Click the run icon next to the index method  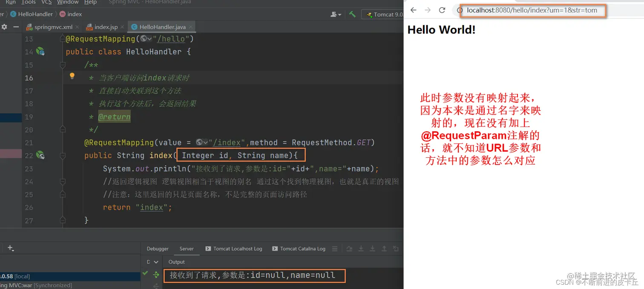coord(41,155)
